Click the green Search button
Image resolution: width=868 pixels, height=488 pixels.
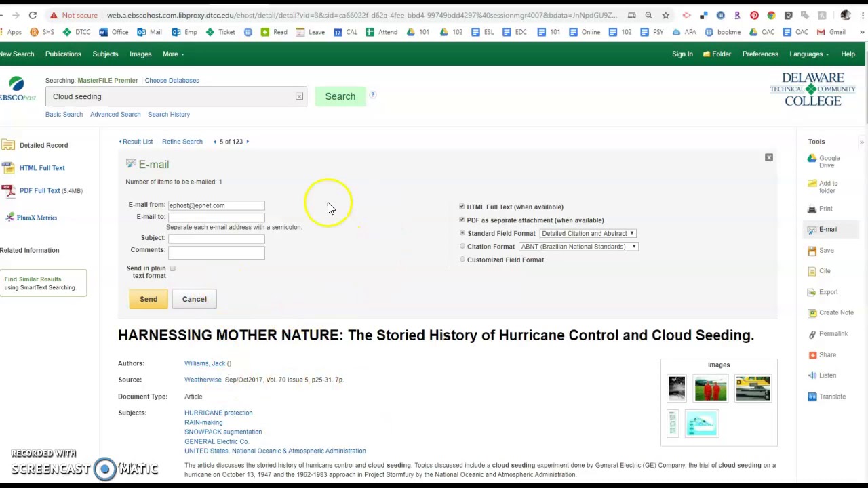(340, 96)
